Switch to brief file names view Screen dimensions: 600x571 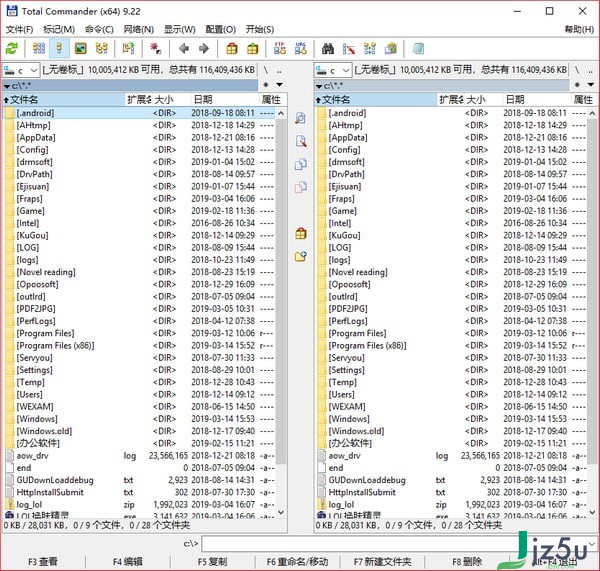click(39, 49)
